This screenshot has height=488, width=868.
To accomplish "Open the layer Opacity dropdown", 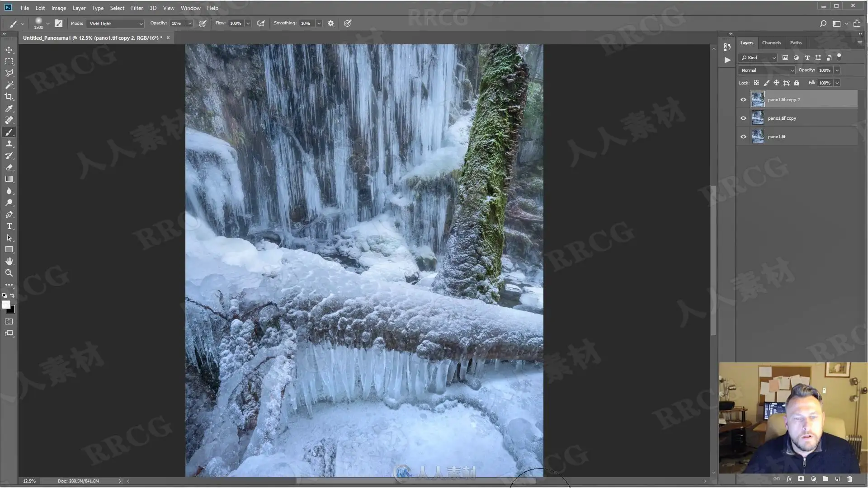I will [837, 70].
